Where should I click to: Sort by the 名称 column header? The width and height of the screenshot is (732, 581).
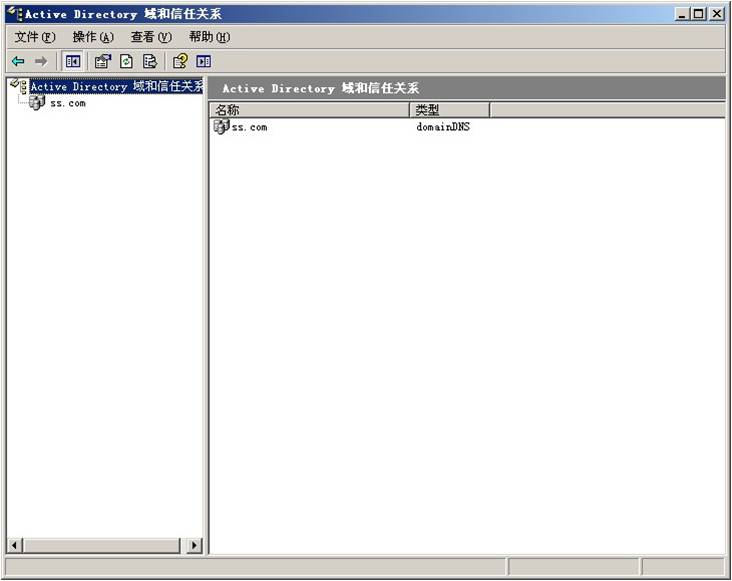[x=310, y=110]
